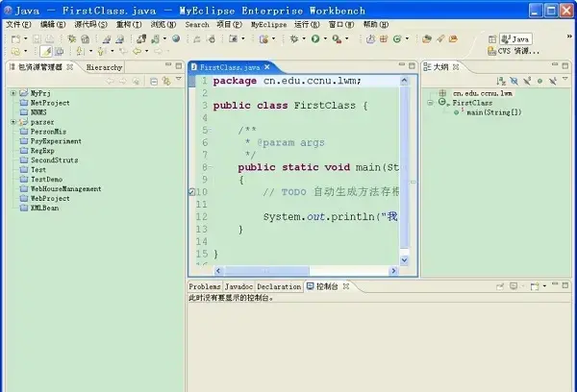Select the Java perspective button

(x=515, y=39)
